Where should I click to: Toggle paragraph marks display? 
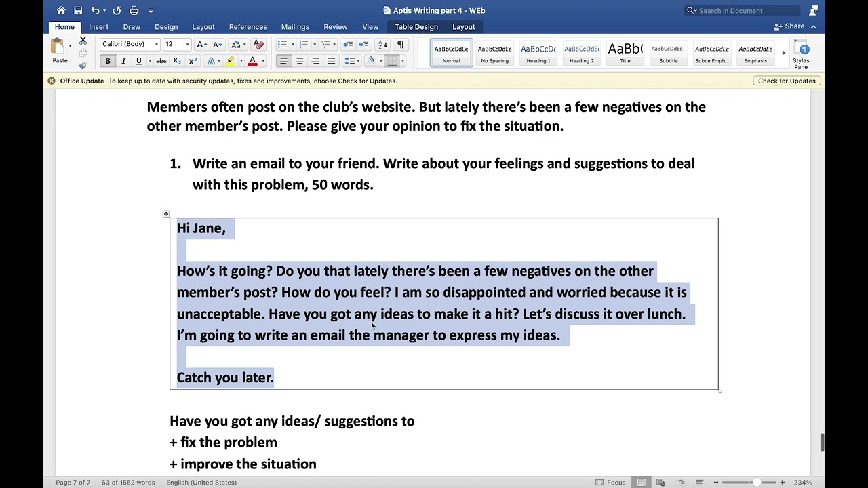(400, 44)
